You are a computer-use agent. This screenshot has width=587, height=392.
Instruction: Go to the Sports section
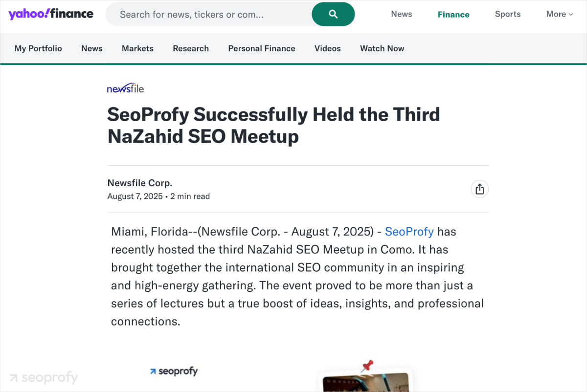click(507, 14)
